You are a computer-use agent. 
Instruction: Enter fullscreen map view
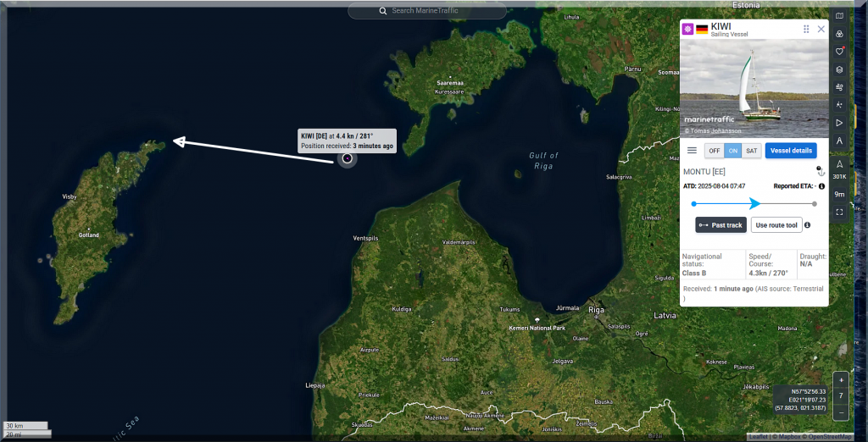(839, 212)
